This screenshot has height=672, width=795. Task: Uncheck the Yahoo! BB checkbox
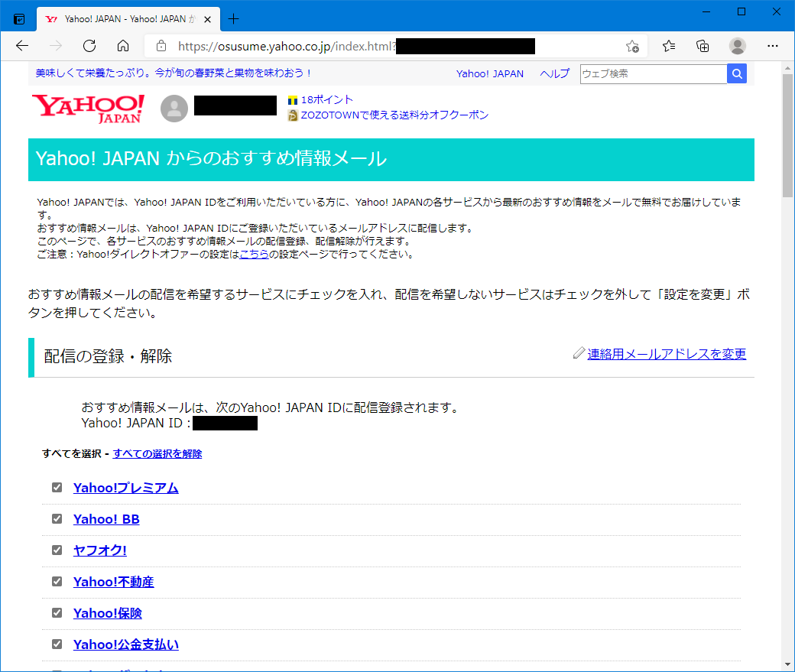click(x=57, y=519)
